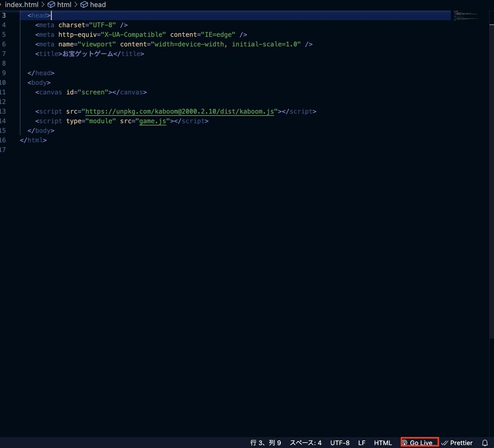Click line number 17 in gutter
The height and width of the screenshot is (448, 494).
click(x=3, y=149)
